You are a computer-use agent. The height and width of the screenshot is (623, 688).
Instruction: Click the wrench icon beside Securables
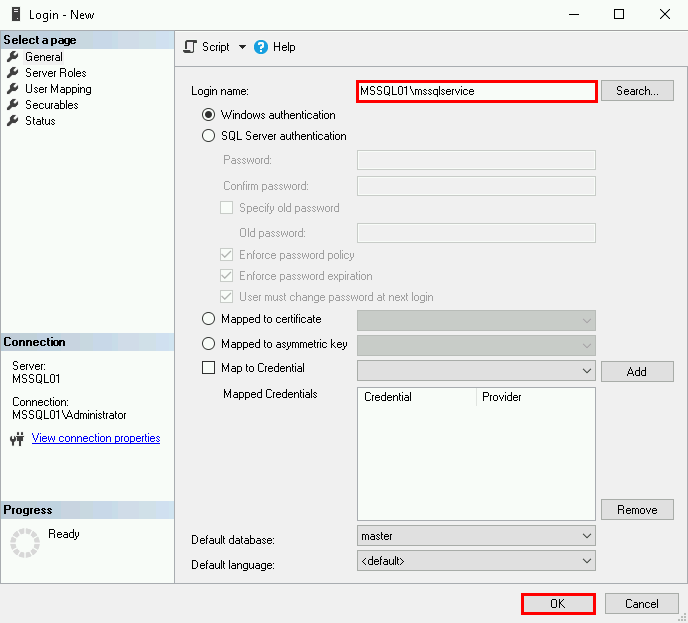pyautogui.click(x=13, y=105)
